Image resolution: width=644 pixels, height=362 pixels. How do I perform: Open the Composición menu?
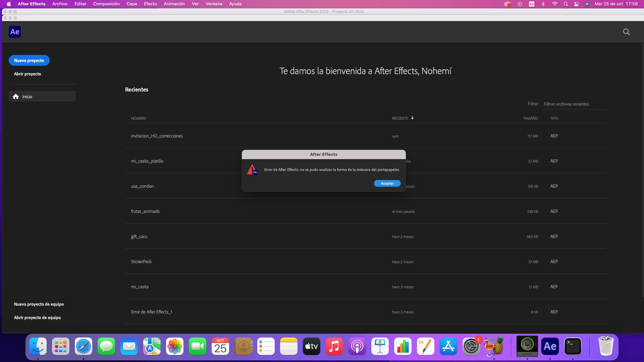pyautogui.click(x=106, y=4)
